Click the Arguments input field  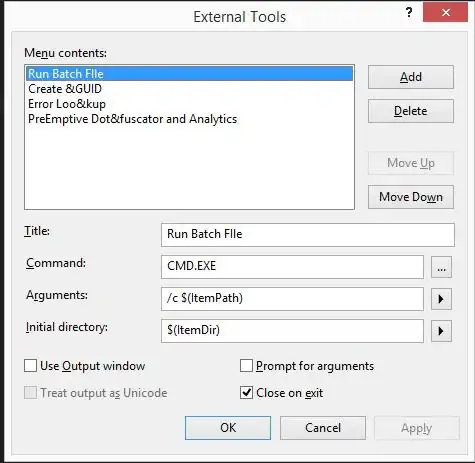click(x=292, y=299)
